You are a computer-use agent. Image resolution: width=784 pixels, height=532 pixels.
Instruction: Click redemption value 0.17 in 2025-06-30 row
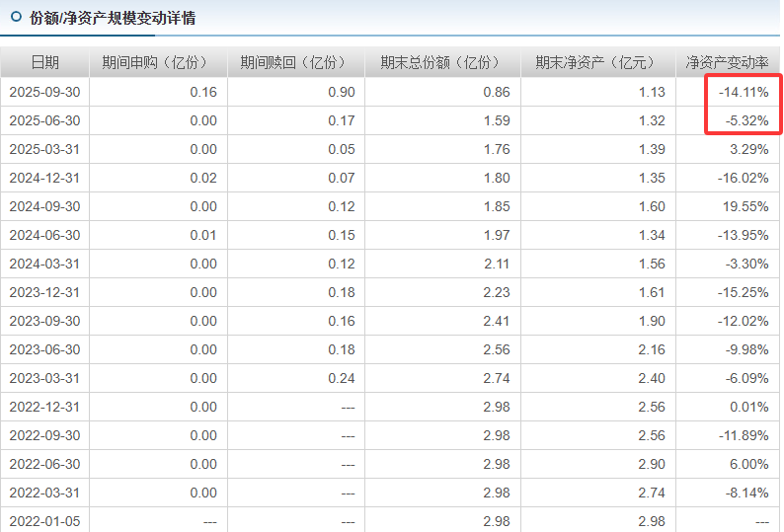click(342, 120)
